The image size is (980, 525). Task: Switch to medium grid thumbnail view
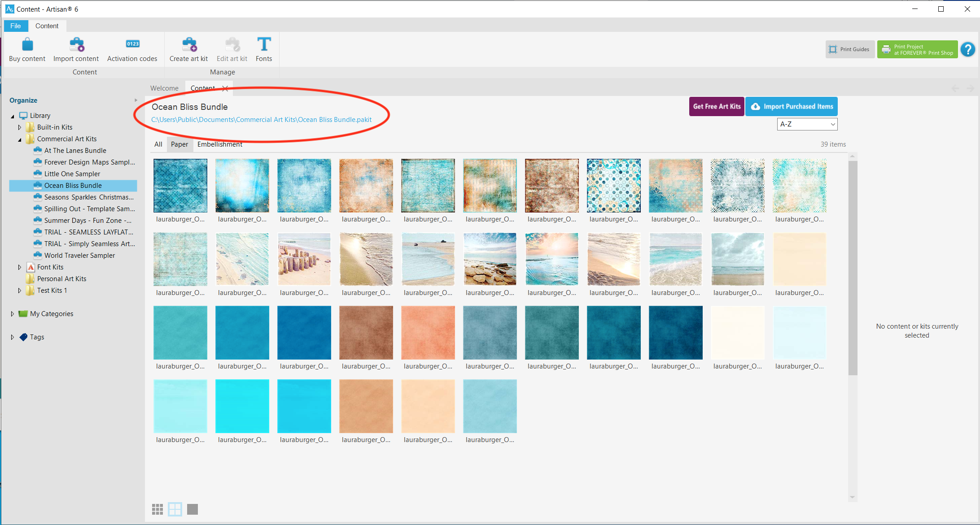175,509
